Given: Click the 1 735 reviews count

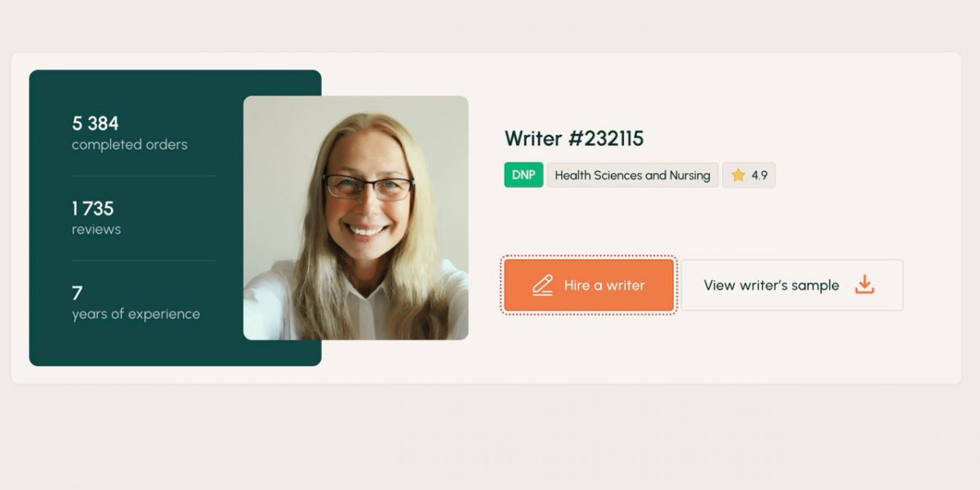Looking at the screenshot, I should 93,208.
